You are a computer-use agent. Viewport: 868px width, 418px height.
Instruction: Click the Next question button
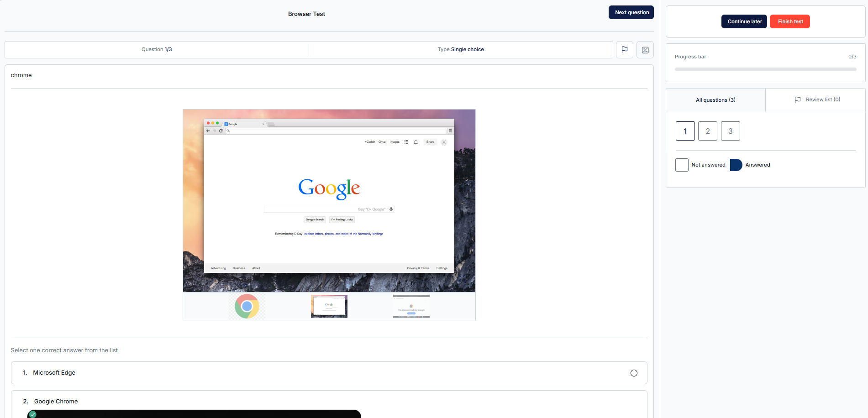[631, 12]
